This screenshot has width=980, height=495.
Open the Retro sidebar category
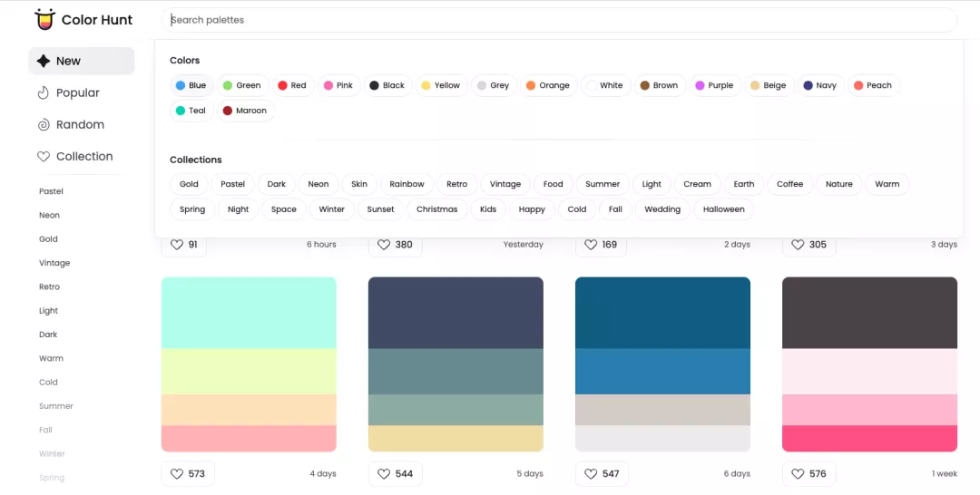[49, 287]
